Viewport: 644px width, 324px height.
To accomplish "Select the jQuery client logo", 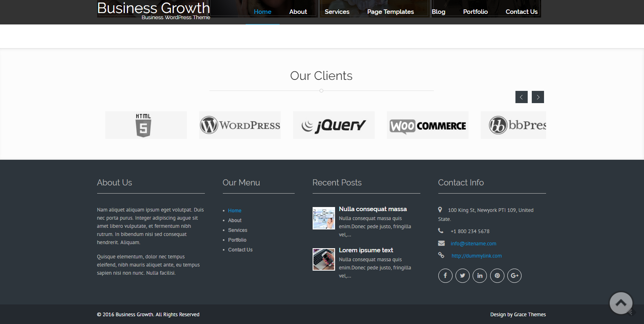I will [334, 125].
